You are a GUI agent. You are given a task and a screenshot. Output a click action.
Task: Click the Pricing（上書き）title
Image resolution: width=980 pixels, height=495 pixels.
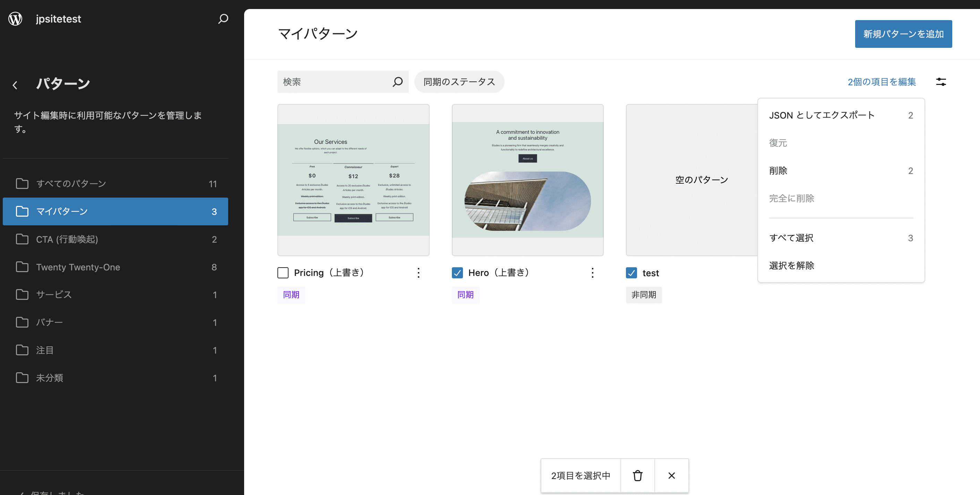[330, 273]
